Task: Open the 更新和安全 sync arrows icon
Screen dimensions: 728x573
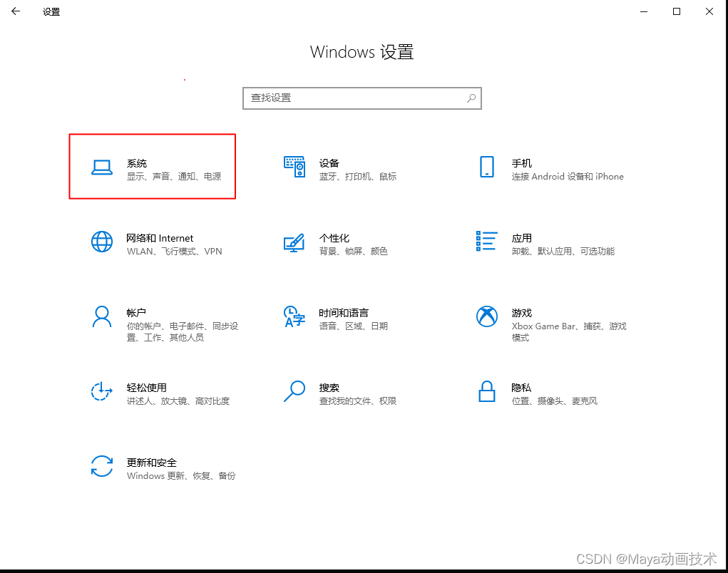Action: click(x=102, y=466)
